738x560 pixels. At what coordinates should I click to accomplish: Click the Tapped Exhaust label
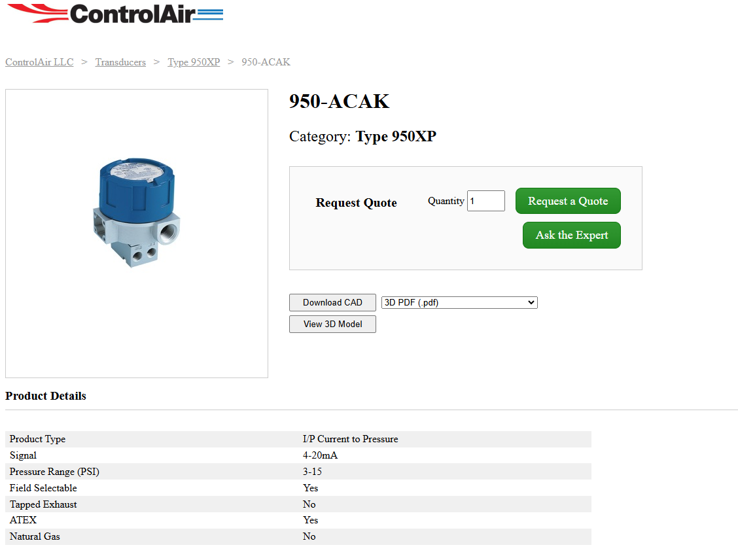(x=43, y=504)
